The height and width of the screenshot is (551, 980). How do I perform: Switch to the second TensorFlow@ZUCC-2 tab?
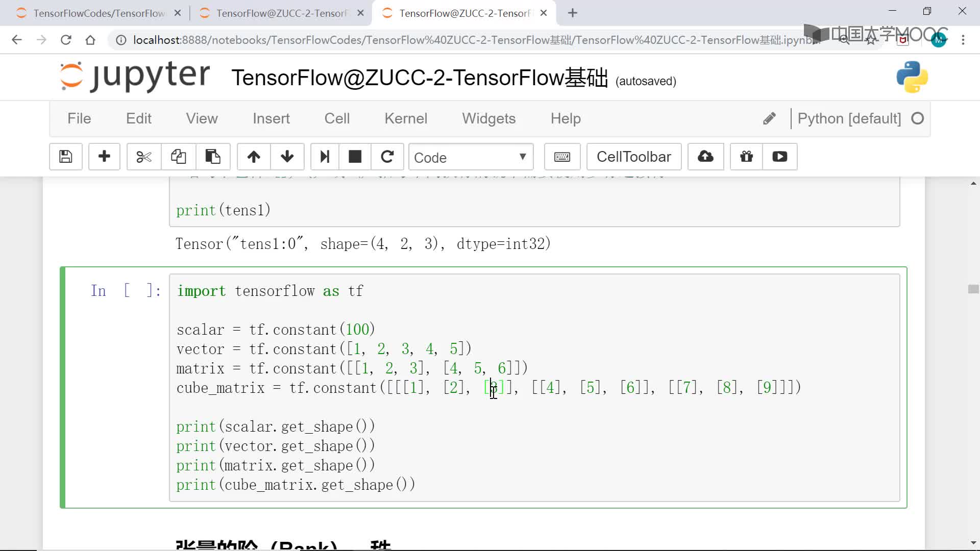[x=281, y=13]
